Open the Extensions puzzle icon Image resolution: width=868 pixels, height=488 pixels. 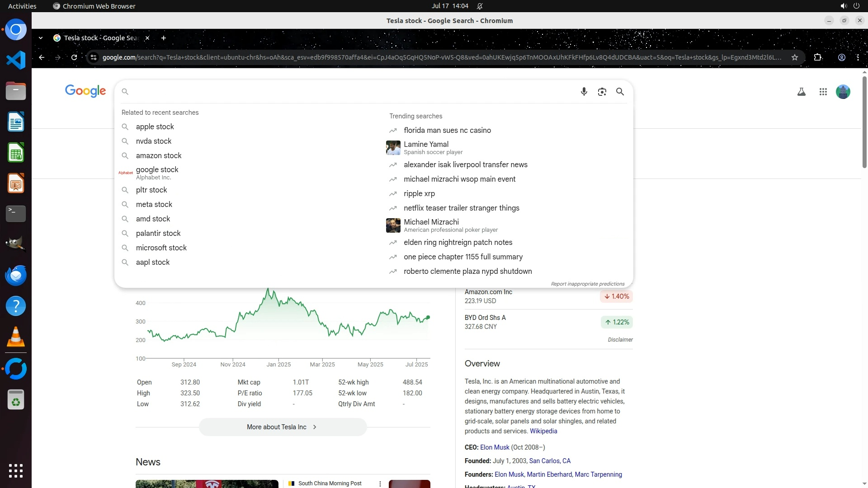point(817,57)
